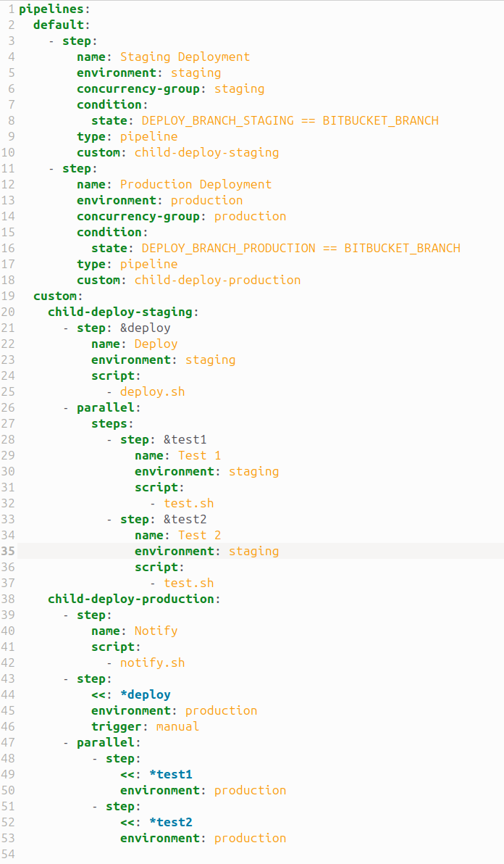Click the 'test.sh' entry on line 32
Image resolution: width=504 pixels, height=864 pixels.
coord(189,504)
